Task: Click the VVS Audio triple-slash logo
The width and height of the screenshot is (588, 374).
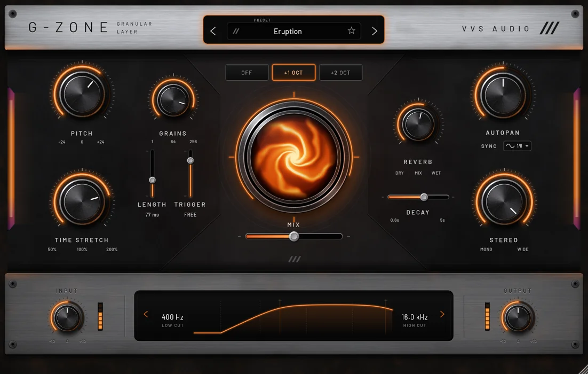Action: (x=550, y=28)
